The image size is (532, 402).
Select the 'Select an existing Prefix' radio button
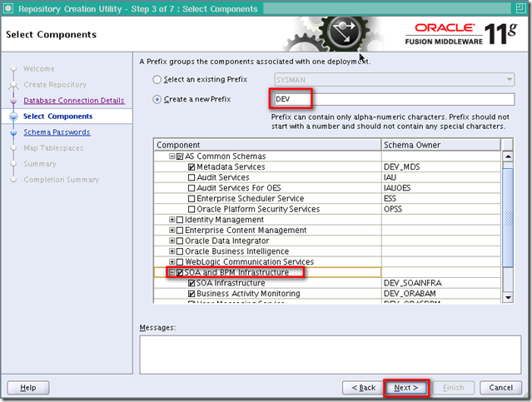157,79
